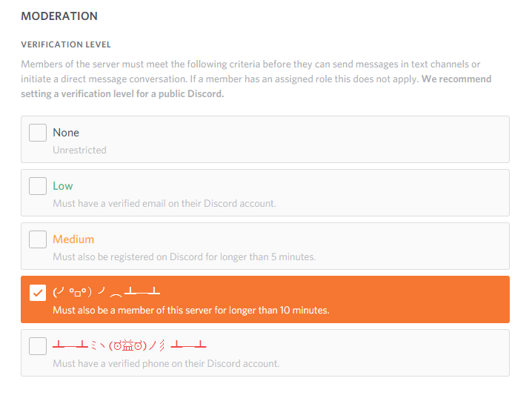Click the 'longer than 10 minutes' description
This screenshot has height=401, width=532.
tap(190, 310)
